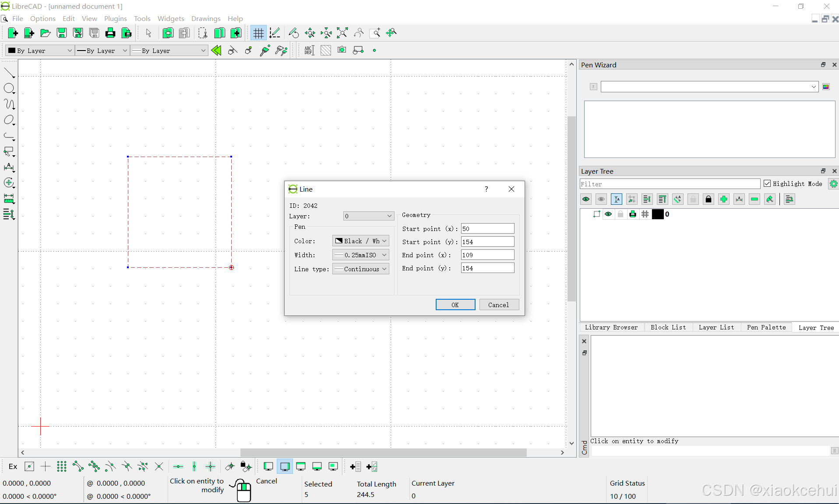839x504 pixels.
Task: Click the double green back arrows icon
Action: click(216, 50)
